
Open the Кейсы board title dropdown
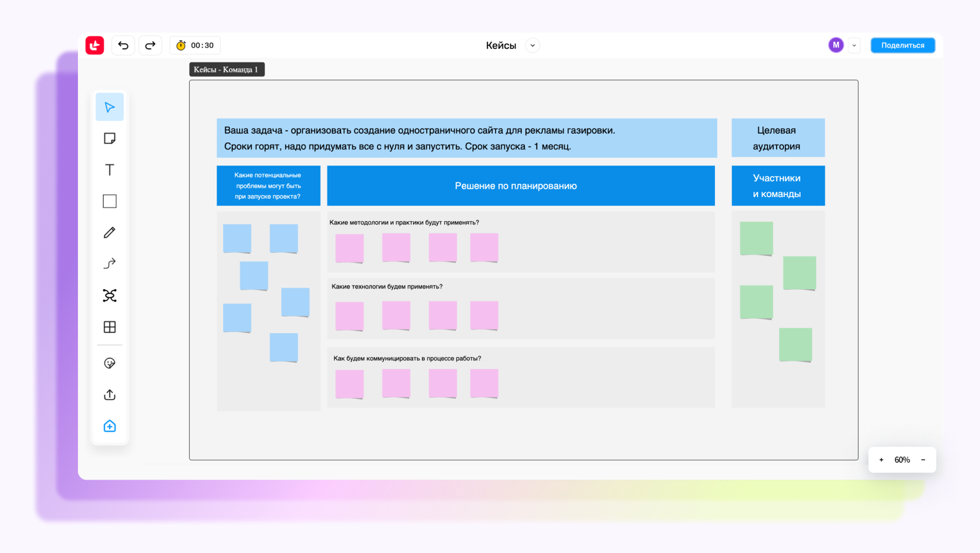pyautogui.click(x=533, y=45)
